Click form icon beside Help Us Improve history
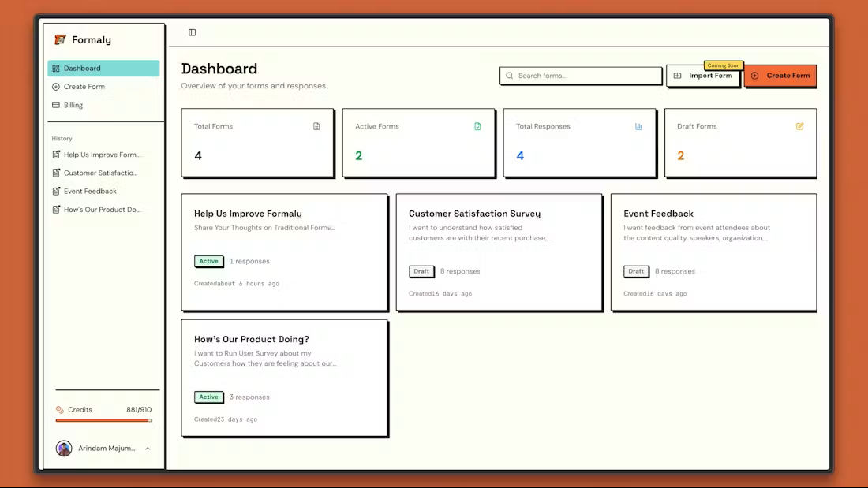This screenshot has width=868, height=488. 56,155
